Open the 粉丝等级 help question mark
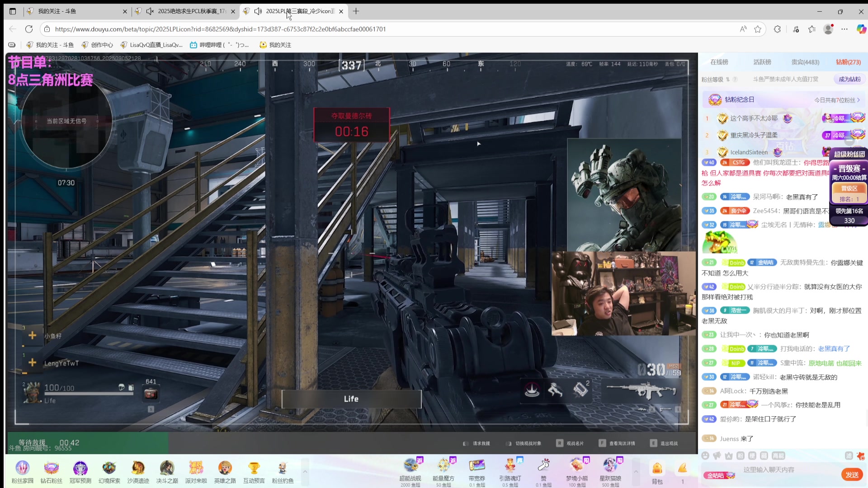868x488 pixels. point(735,80)
